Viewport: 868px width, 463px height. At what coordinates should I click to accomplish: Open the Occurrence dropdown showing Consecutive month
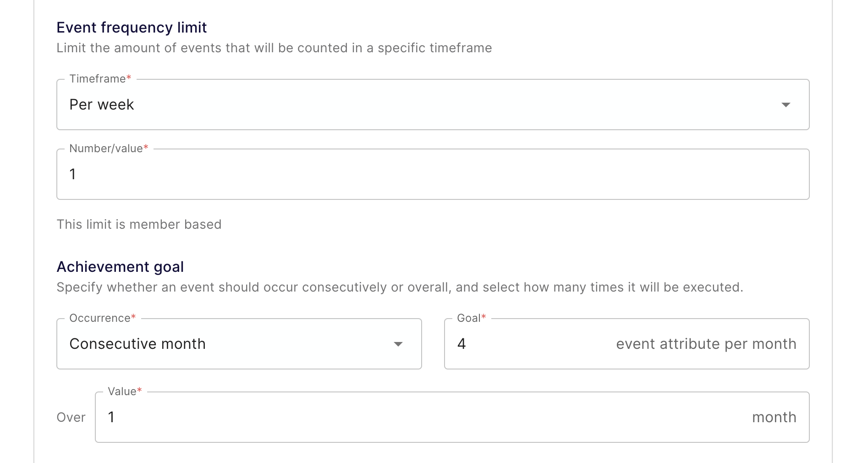229,344
